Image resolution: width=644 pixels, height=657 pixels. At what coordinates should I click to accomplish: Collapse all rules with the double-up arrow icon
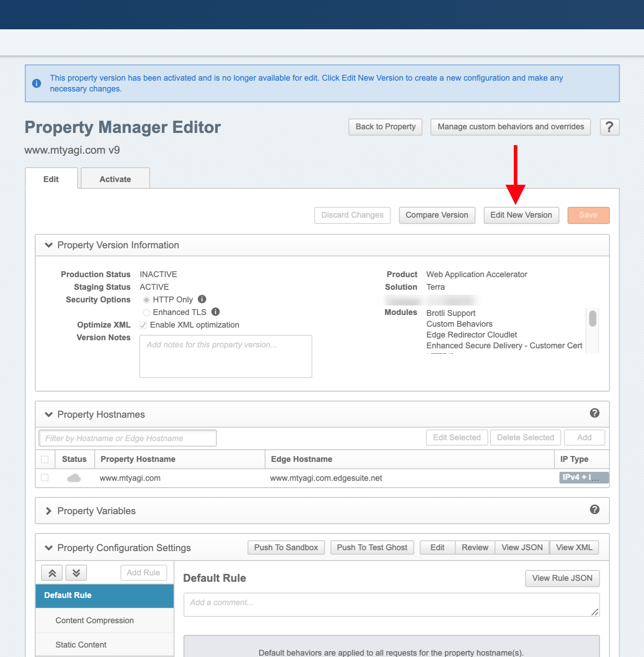pyautogui.click(x=51, y=573)
